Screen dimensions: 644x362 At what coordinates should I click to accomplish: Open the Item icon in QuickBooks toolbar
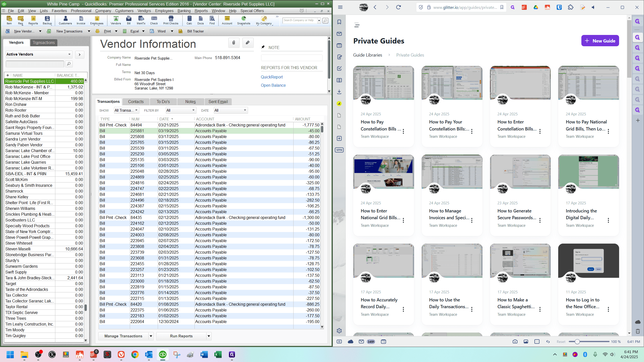(9, 20)
